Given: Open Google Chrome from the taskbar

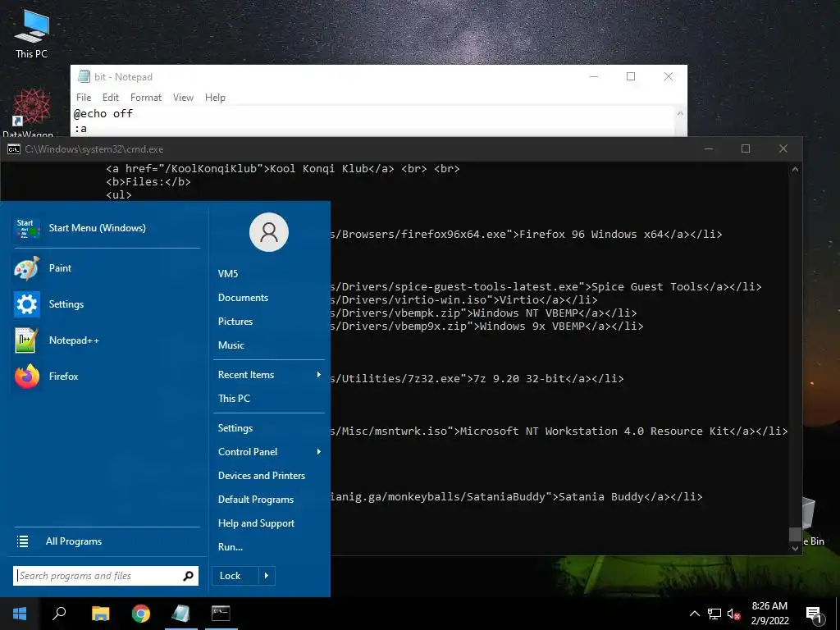Looking at the screenshot, I should (141, 614).
